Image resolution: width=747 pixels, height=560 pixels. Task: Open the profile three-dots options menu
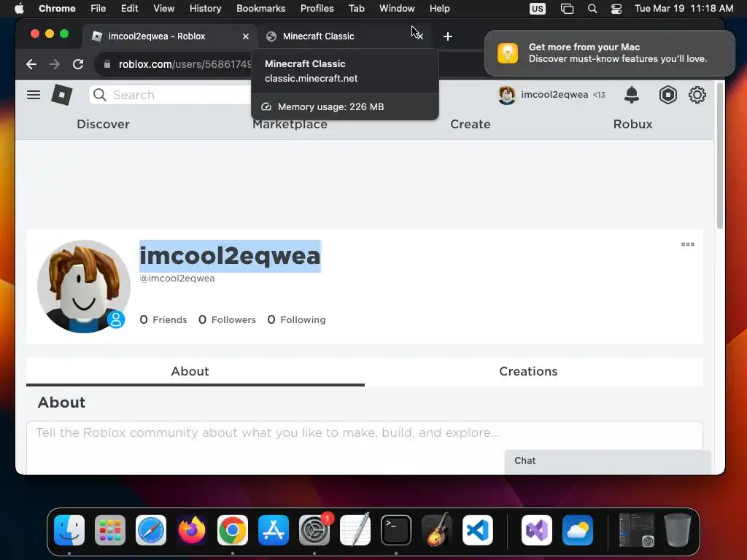687,244
